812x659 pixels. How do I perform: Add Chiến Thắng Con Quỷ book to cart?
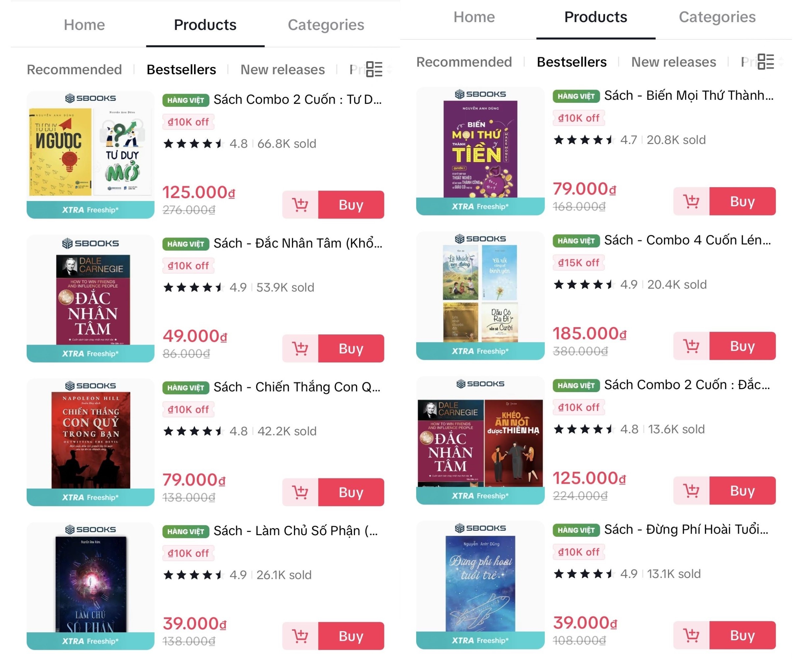point(300,492)
